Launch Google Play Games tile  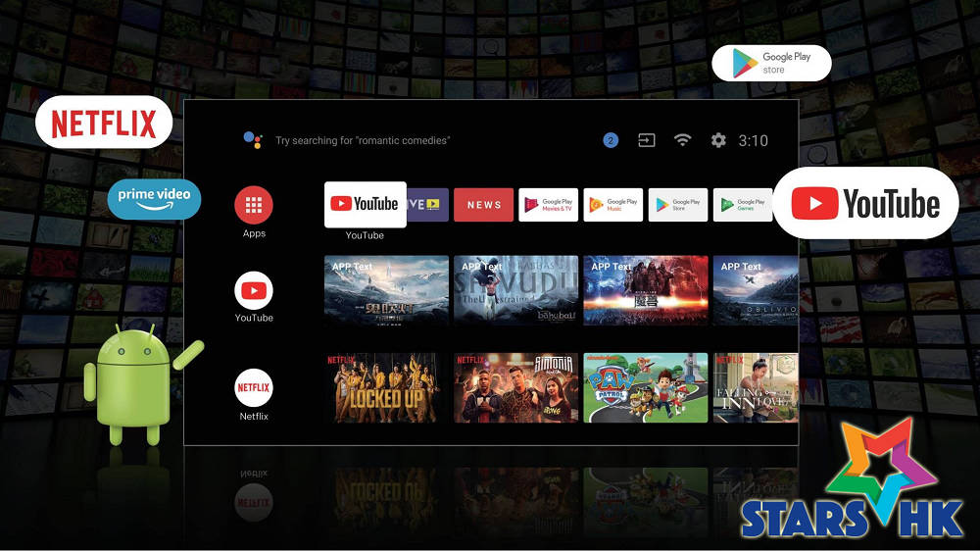[x=743, y=205]
